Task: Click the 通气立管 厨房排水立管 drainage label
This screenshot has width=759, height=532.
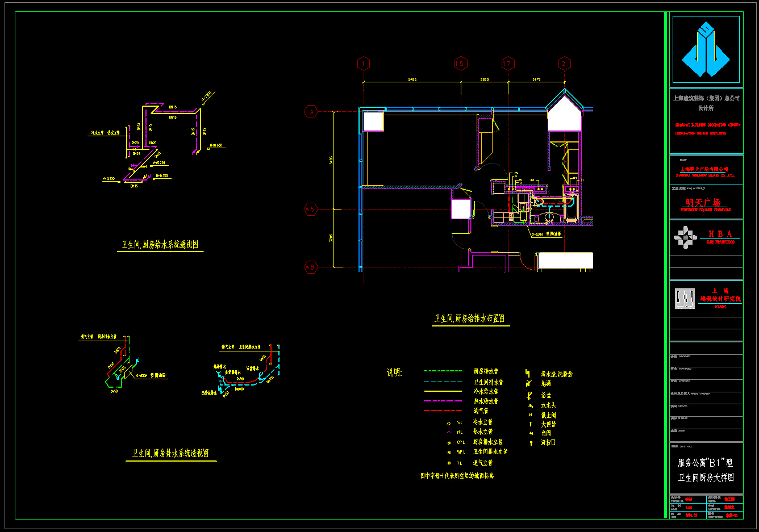Action: pyautogui.click(x=99, y=337)
